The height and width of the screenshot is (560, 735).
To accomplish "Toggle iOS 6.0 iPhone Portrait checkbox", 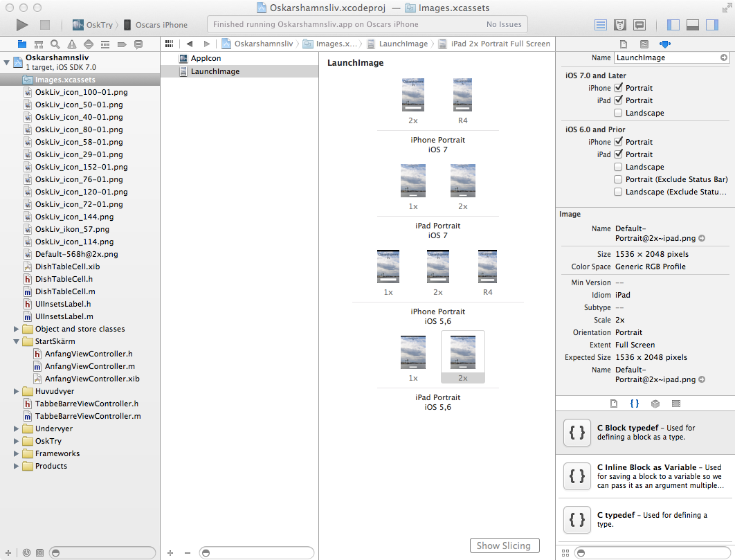I will point(618,142).
